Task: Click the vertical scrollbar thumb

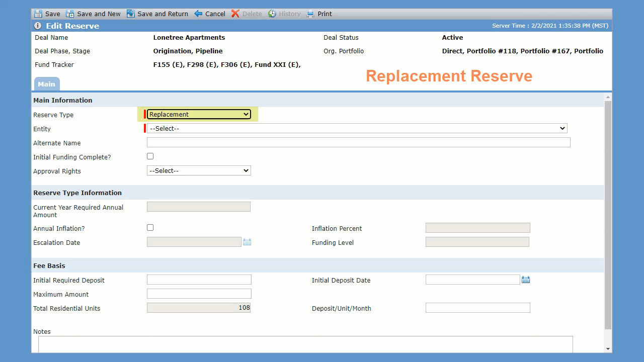Action: click(608, 215)
